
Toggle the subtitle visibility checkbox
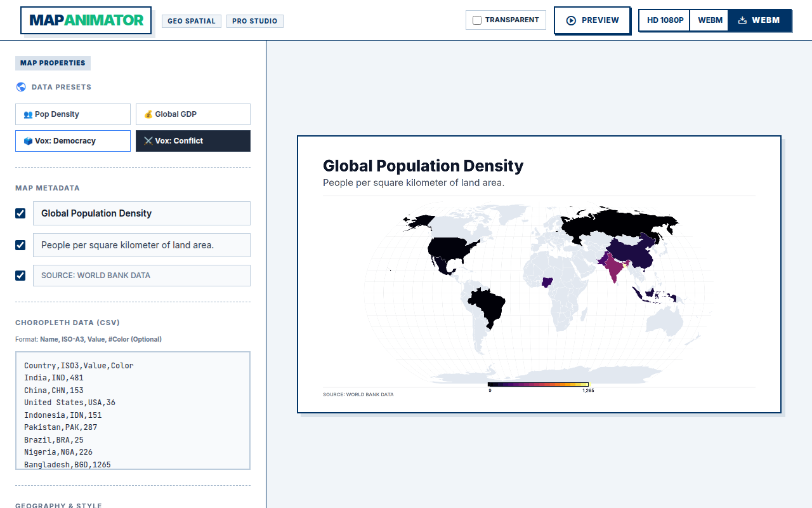tap(20, 245)
